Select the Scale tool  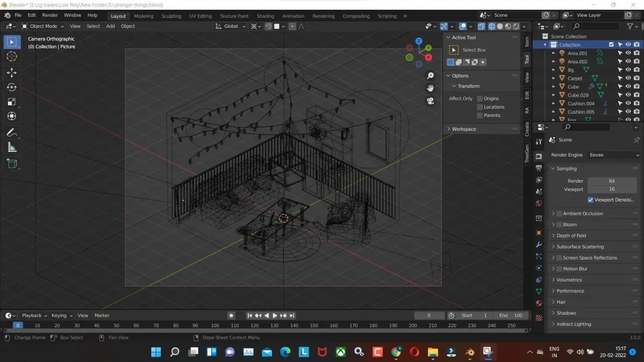(12, 101)
